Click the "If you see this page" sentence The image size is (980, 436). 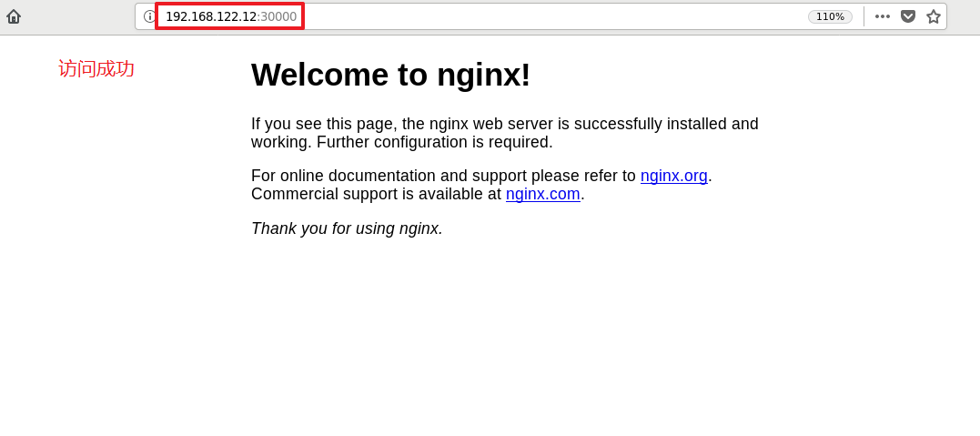coord(505,124)
